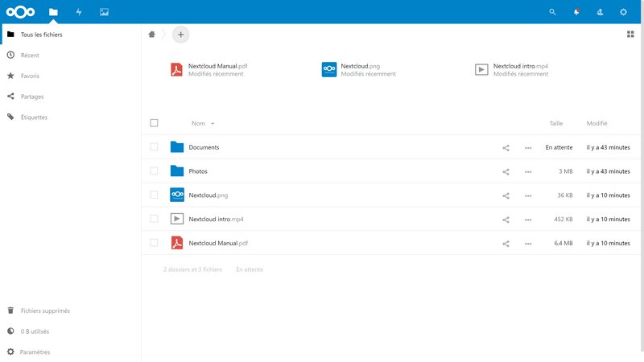The height and width of the screenshot is (362, 644).
Task: Go to Favoris in sidebar
Action: (x=30, y=76)
